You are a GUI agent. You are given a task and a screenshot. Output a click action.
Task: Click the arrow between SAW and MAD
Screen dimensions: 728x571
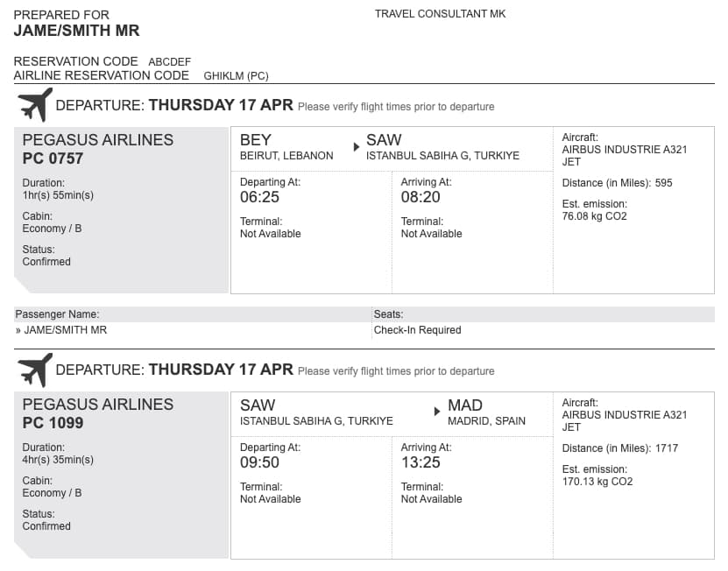437,412
